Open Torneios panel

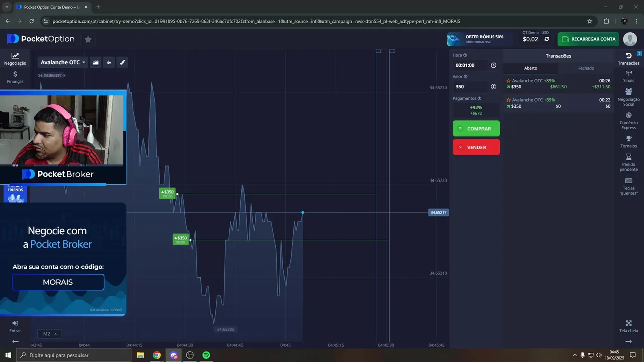629,142
